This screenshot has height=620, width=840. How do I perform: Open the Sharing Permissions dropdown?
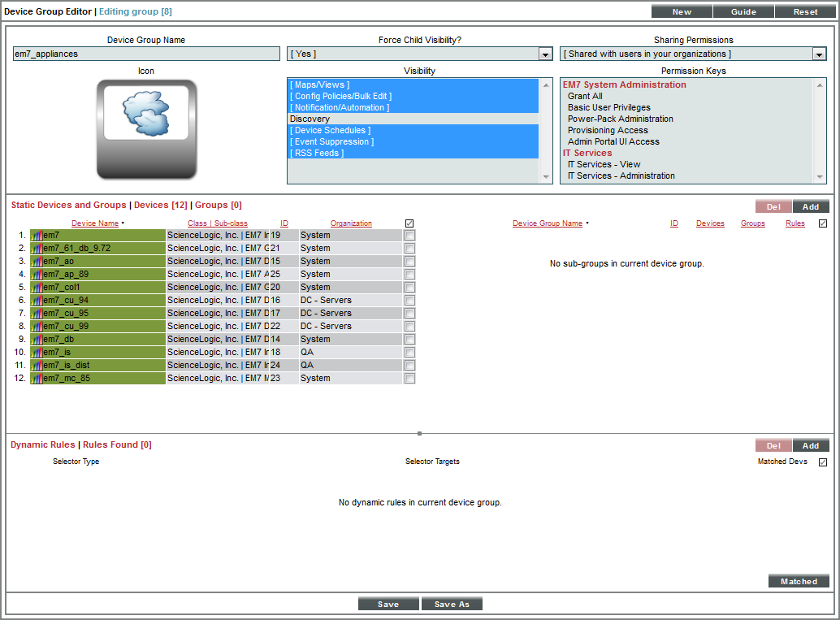[821, 53]
